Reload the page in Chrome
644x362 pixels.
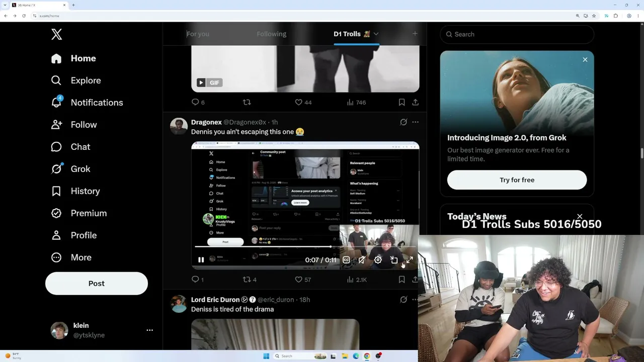coord(24,16)
